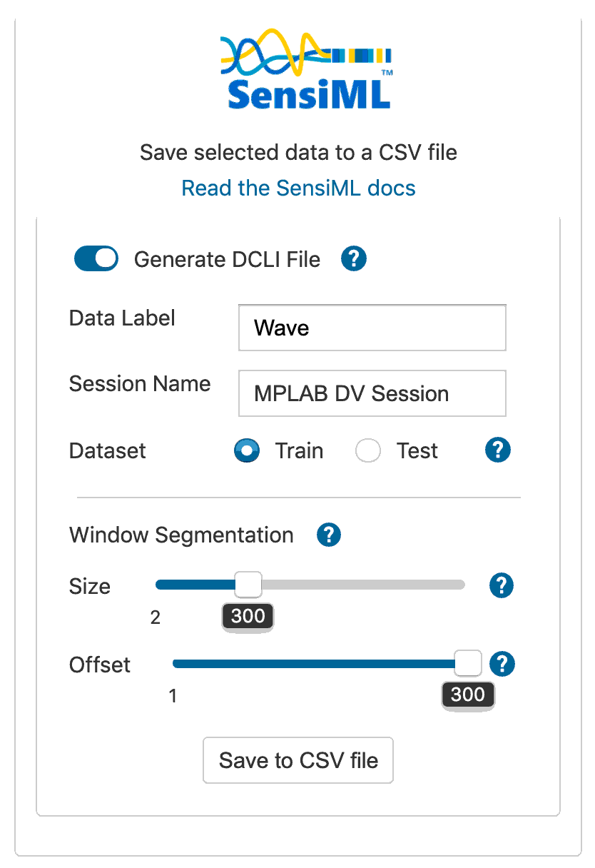Click the Save selected data heading
Viewport: 595px width, 868px height.
tap(298, 152)
